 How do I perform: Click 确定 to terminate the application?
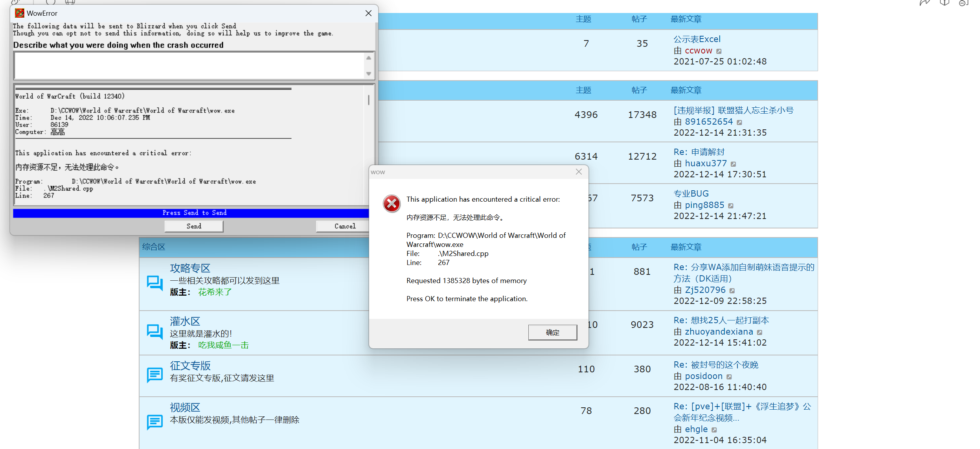point(552,332)
